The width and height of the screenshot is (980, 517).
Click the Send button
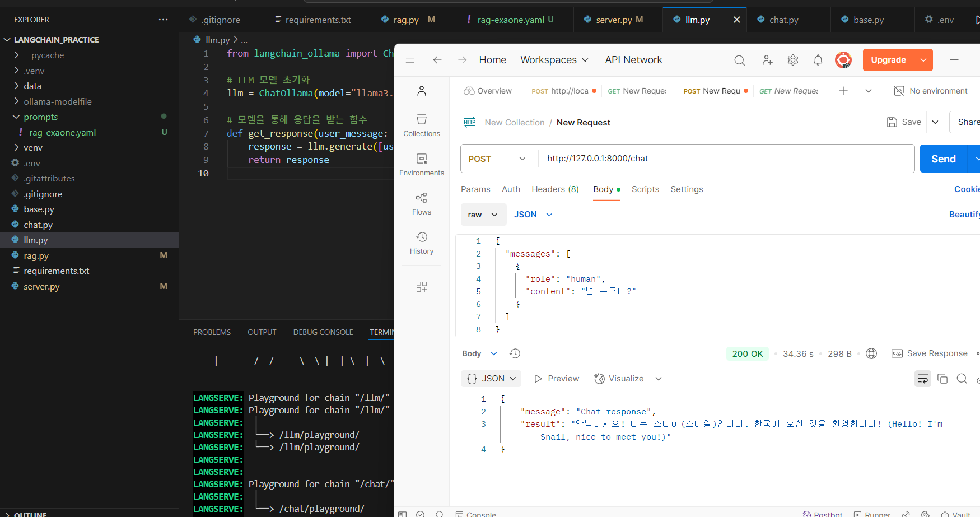coord(944,159)
